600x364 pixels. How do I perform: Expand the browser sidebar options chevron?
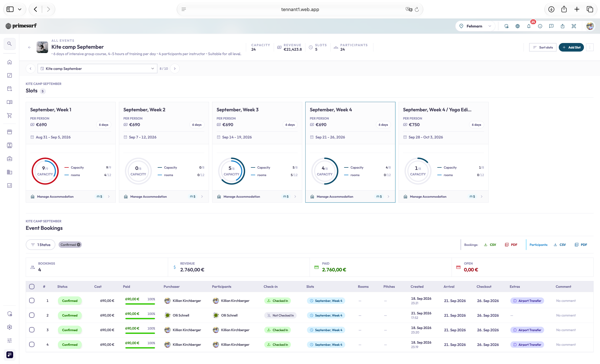click(20, 9)
